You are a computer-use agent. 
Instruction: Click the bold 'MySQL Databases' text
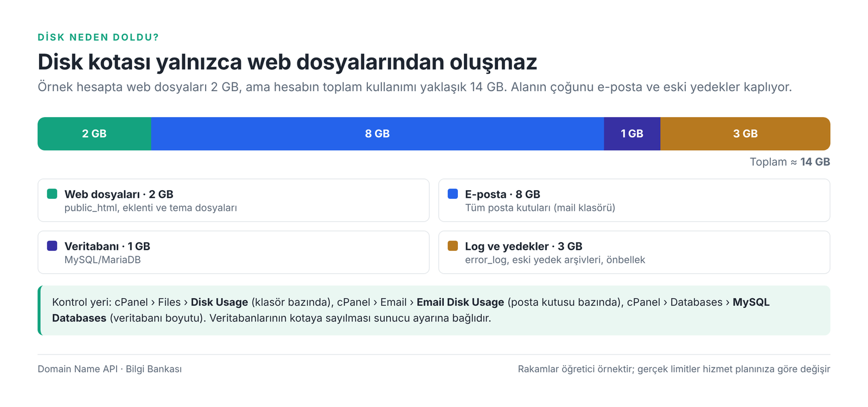click(411, 310)
